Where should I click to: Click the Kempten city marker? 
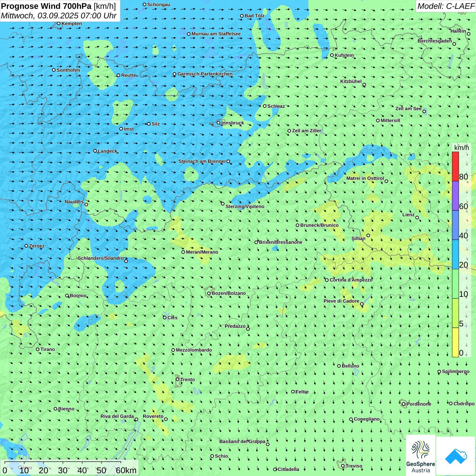click(x=59, y=23)
